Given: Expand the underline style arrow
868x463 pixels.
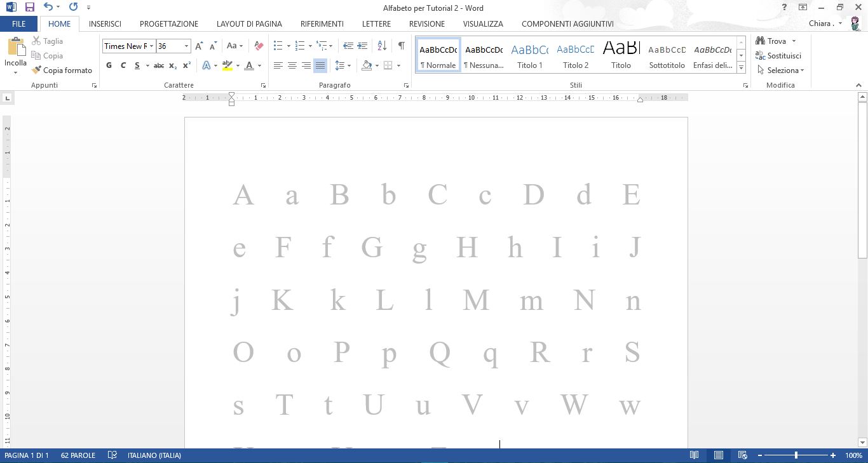Looking at the screenshot, I should (147, 65).
